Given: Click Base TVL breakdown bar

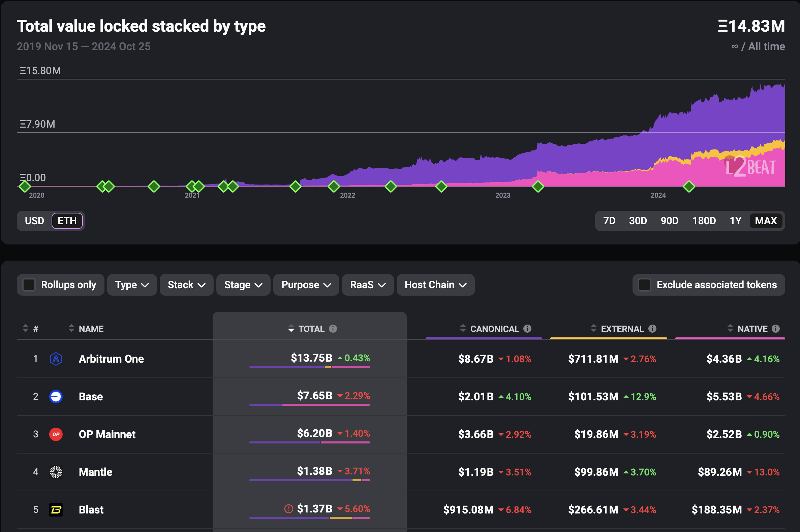Looking at the screenshot, I should point(309,404).
